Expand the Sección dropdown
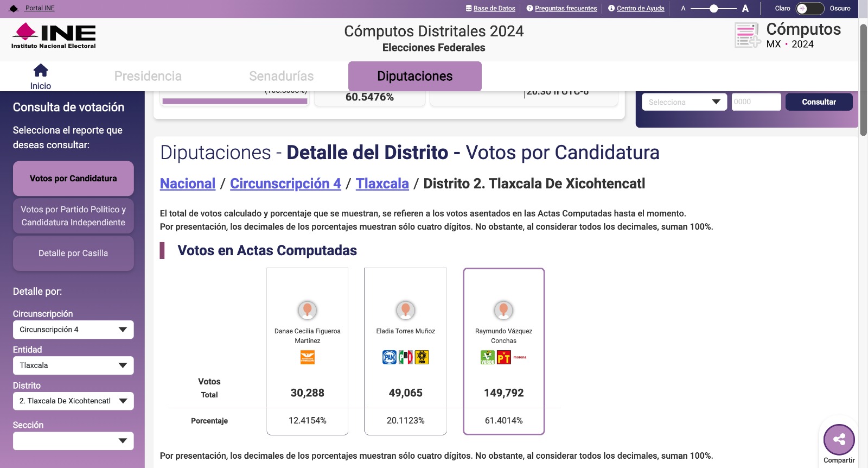This screenshot has height=468, width=868. [73, 441]
